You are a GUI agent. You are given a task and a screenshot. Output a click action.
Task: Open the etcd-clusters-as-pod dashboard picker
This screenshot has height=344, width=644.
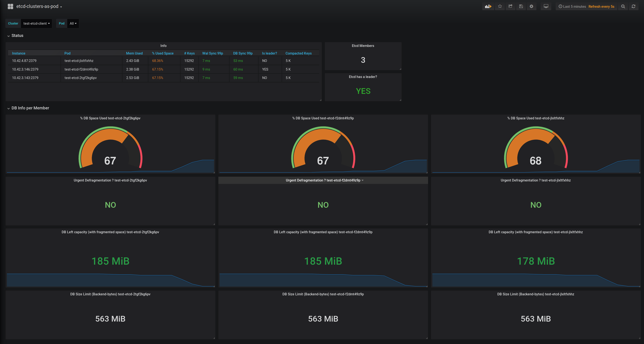pyautogui.click(x=39, y=7)
